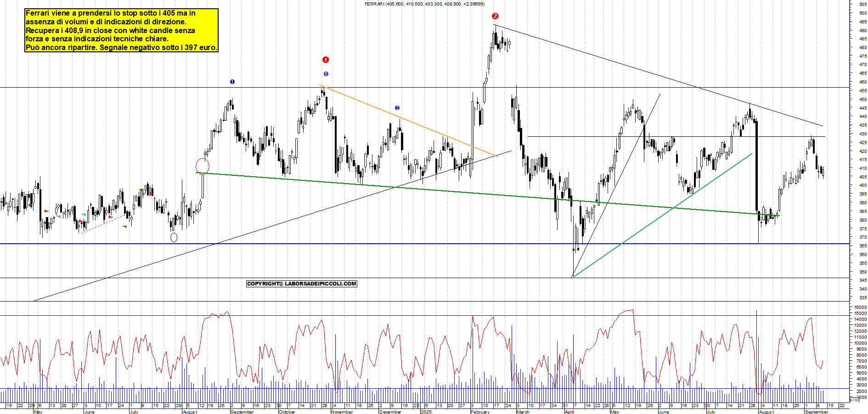The height and width of the screenshot is (414, 868).
Task: Select the dashed green short trendline
Action: click(x=102, y=224)
